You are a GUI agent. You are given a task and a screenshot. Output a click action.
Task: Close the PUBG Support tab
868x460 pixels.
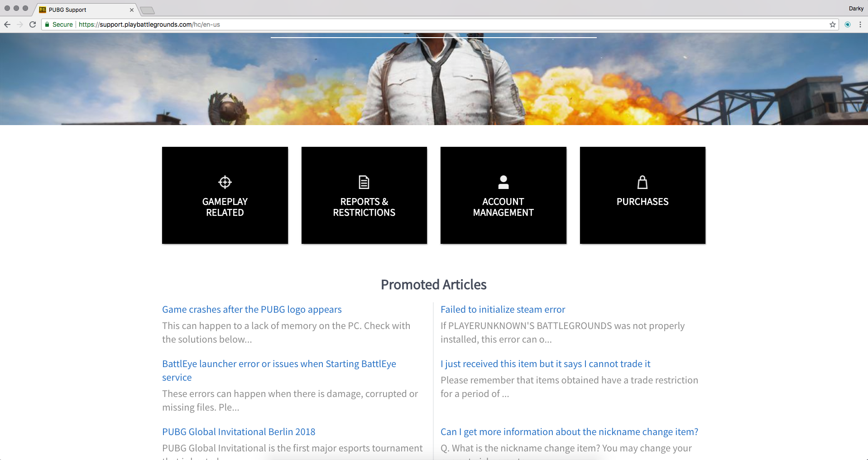pyautogui.click(x=132, y=10)
